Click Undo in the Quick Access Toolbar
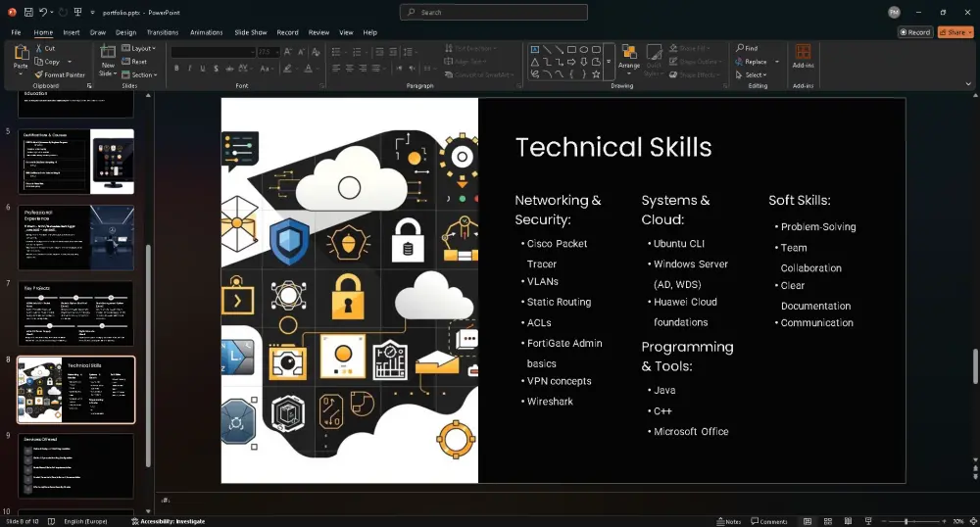The image size is (980, 527). coord(45,12)
